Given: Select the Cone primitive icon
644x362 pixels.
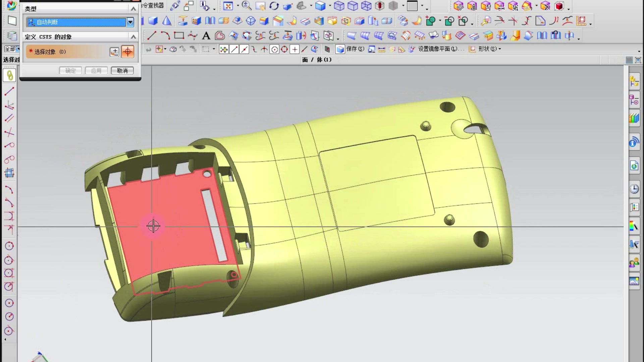Looking at the screenshot, I should point(167,21).
